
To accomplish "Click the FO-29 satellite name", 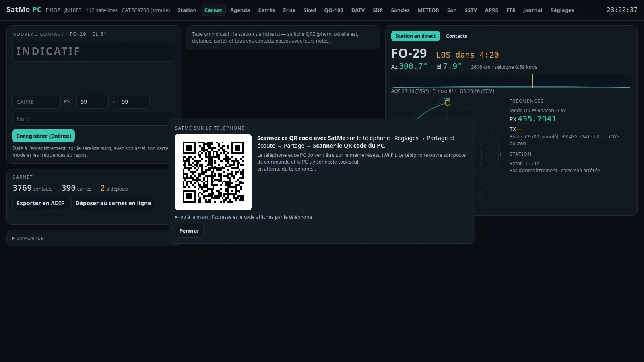I will coord(409,53).
